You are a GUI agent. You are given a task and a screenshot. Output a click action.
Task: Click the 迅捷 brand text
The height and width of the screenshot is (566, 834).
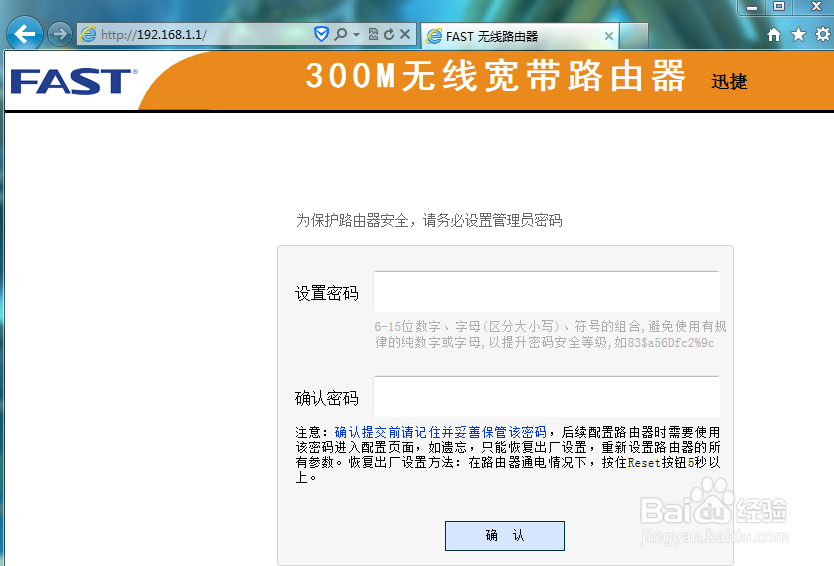click(x=729, y=82)
